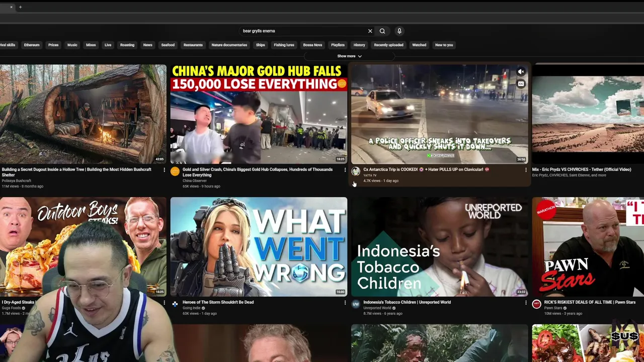Select the Recently uploaded chip

coord(388,45)
